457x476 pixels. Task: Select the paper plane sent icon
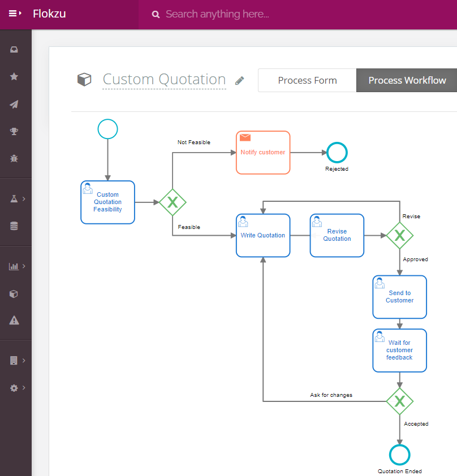[14, 104]
